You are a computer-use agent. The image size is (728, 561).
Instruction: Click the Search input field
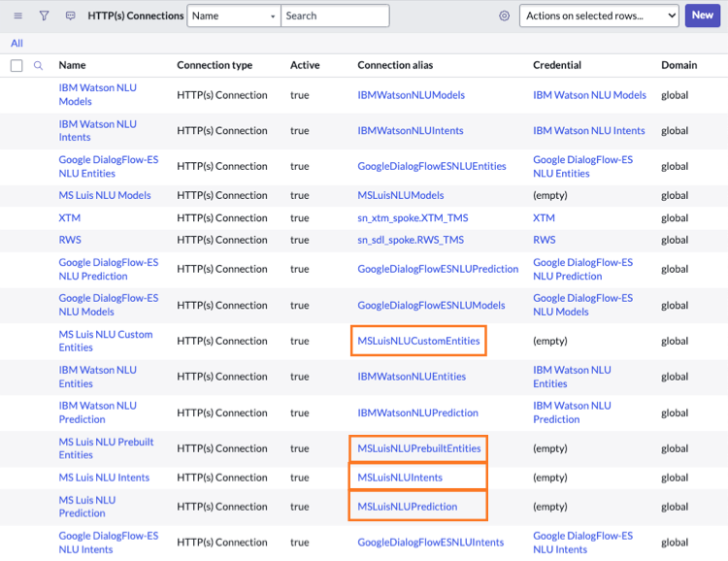(x=335, y=16)
